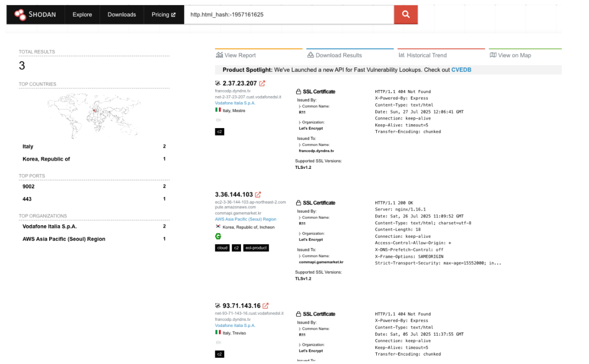This screenshot has height=364, width=589.
Task: Click Vodafone Italia S.p.A. link under 93.71.143.16
Action: coord(235,325)
